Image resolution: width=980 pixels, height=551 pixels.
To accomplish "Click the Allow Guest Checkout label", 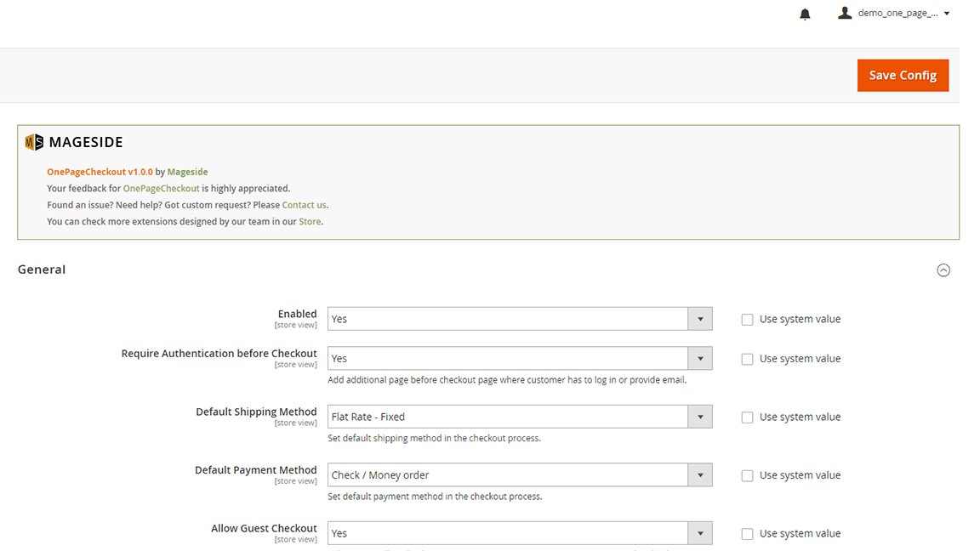I will (x=264, y=528).
